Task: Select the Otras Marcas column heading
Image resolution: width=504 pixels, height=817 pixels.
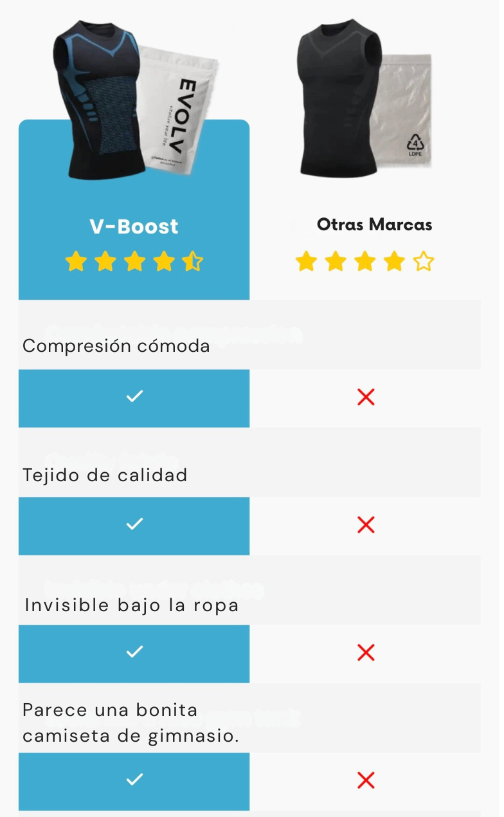Action: coord(374,225)
